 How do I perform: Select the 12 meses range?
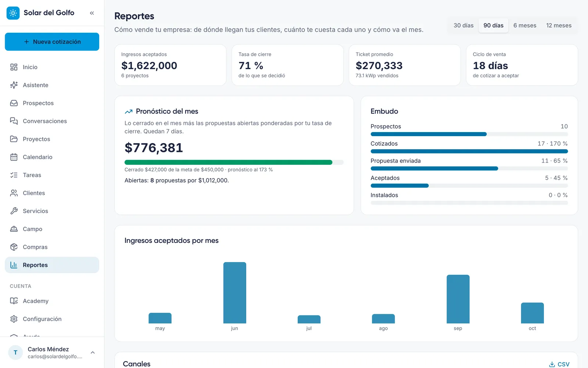[559, 25]
